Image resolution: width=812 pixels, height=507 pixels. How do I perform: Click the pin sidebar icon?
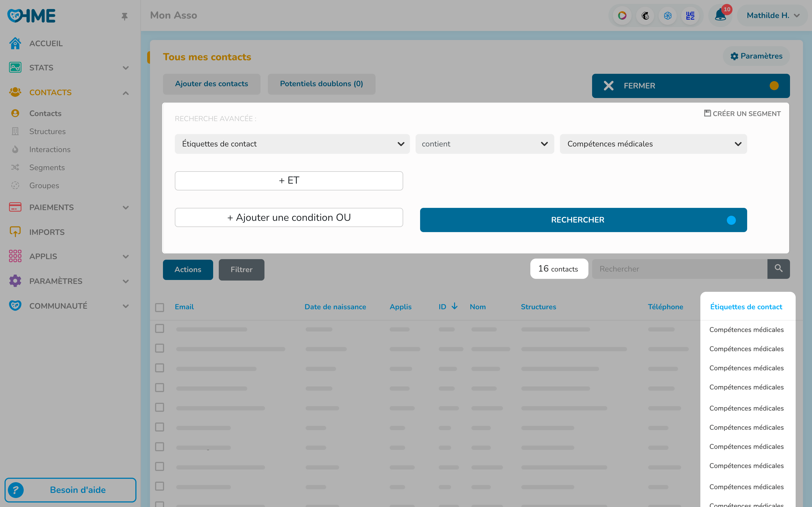(x=125, y=16)
